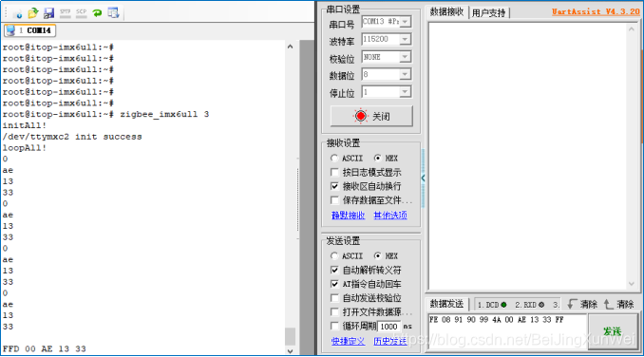This screenshot has height=357, width=644.
Task: Click the 'initAll!' terminal line
Action: tap(25, 125)
